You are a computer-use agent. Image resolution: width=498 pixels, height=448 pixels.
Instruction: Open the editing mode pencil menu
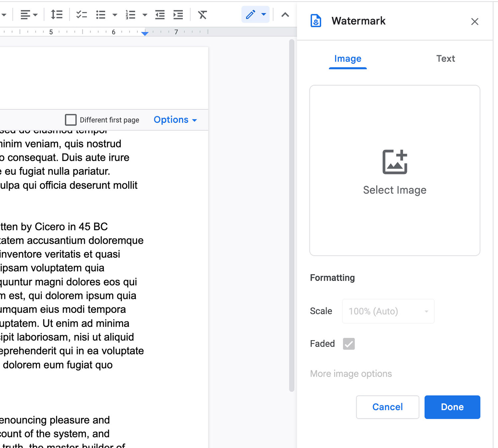pos(255,15)
